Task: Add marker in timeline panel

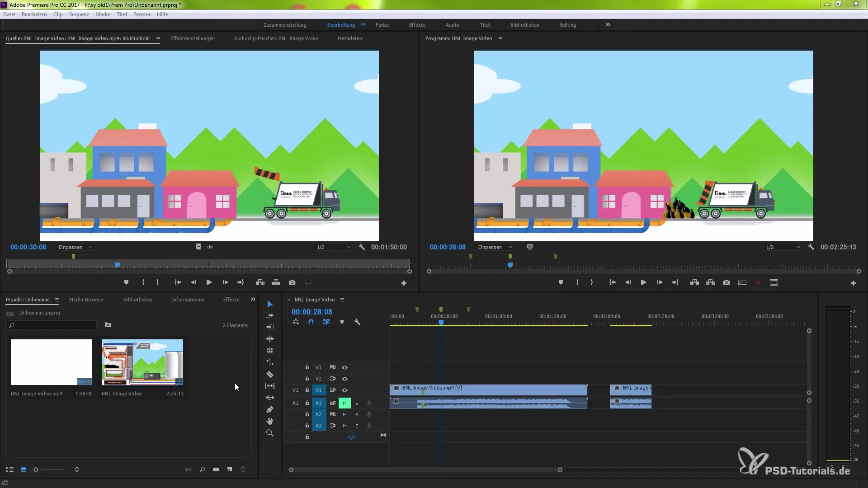Action: coord(342,322)
